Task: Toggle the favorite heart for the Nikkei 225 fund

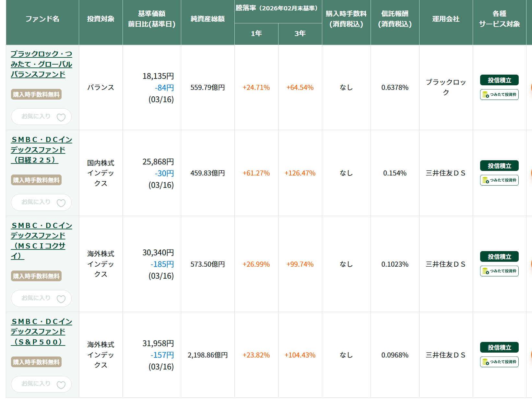Action: (x=61, y=203)
